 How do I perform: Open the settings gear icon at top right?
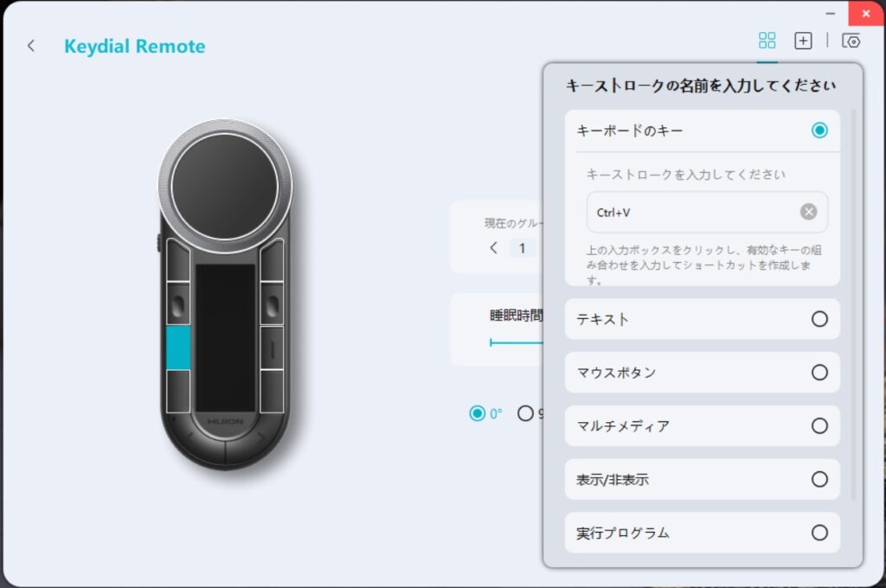point(851,41)
